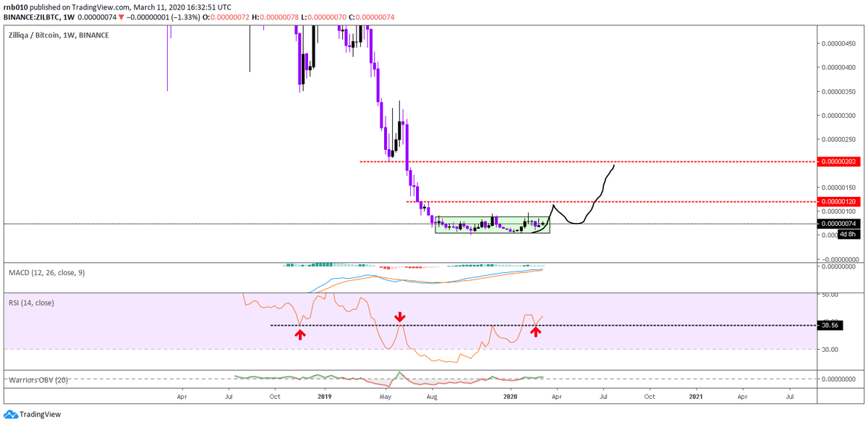Select the RSI level label 38.56
Viewport: 868px width, 425px height.
click(x=829, y=326)
